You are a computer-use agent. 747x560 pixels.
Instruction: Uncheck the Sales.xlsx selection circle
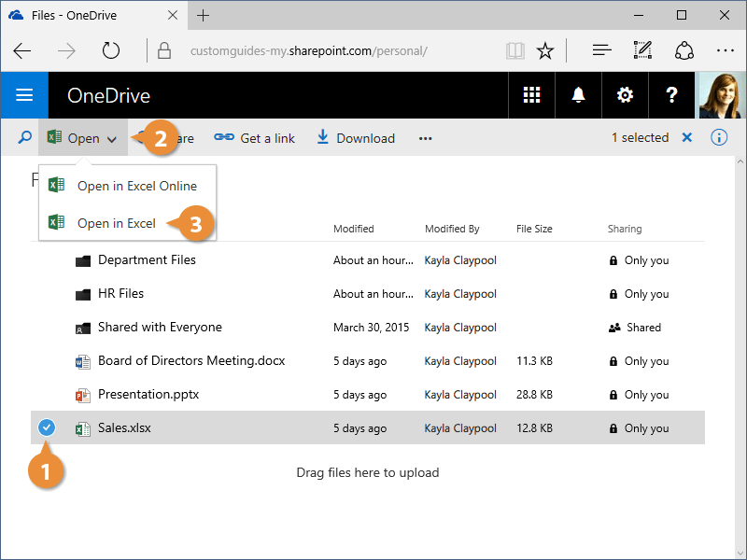pos(47,428)
